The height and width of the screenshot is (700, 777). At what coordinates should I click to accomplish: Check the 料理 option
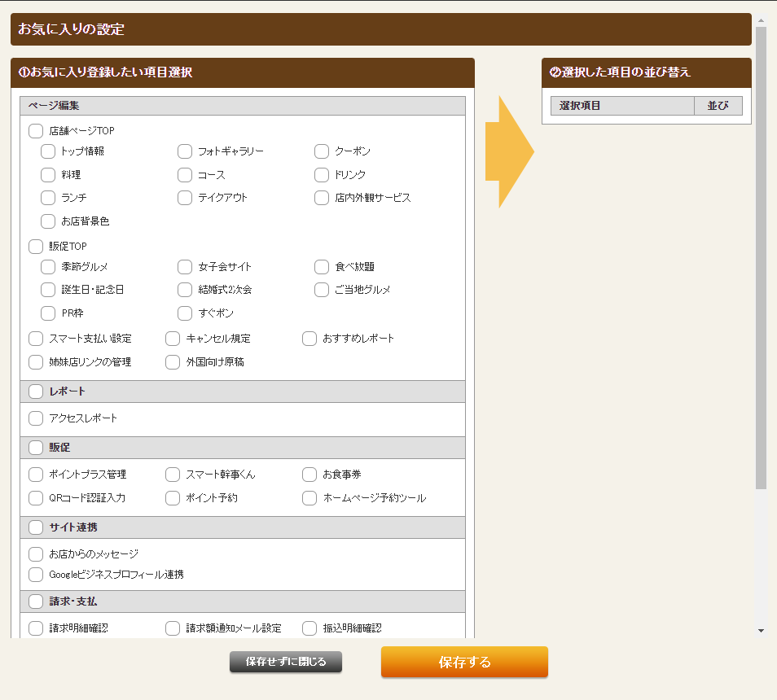click(47, 174)
